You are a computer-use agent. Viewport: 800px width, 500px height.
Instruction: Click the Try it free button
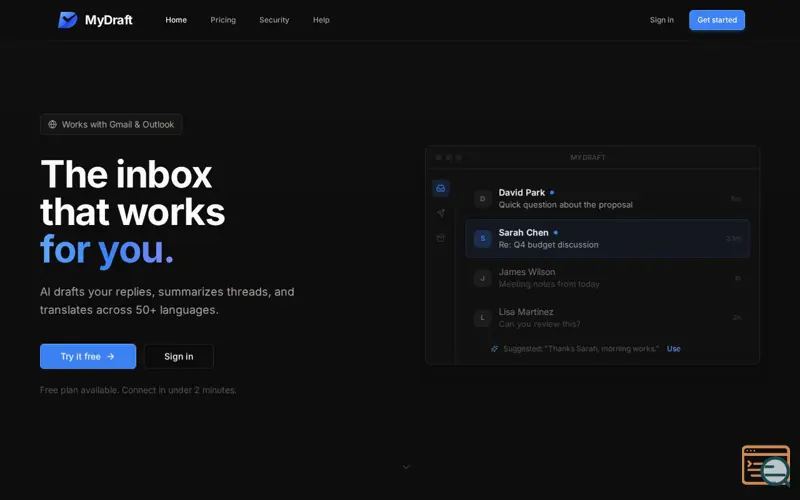click(88, 356)
